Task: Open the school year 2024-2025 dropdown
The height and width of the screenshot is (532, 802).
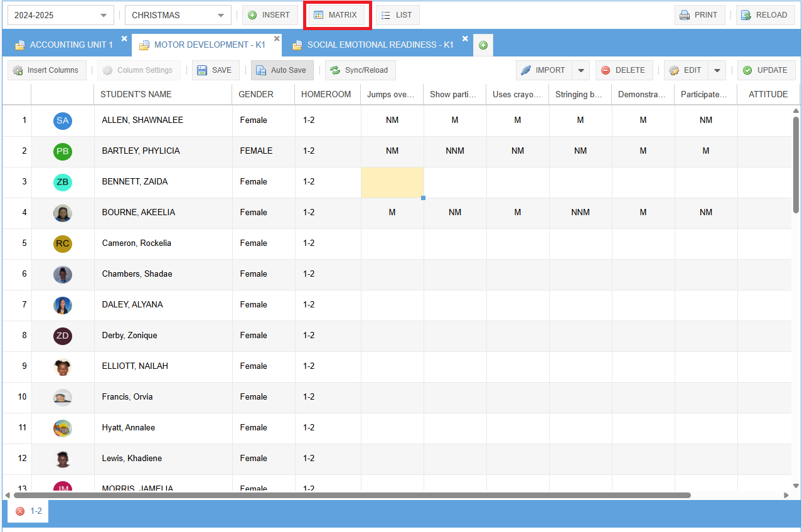Action: pyautogui.click(x=61, y=15)
